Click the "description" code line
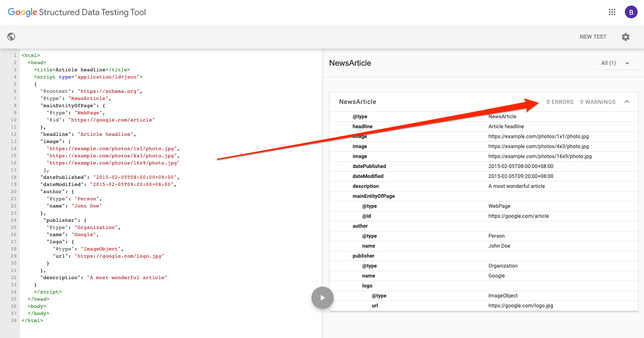The height and width of the screenshot is (338, 644). 104,277
